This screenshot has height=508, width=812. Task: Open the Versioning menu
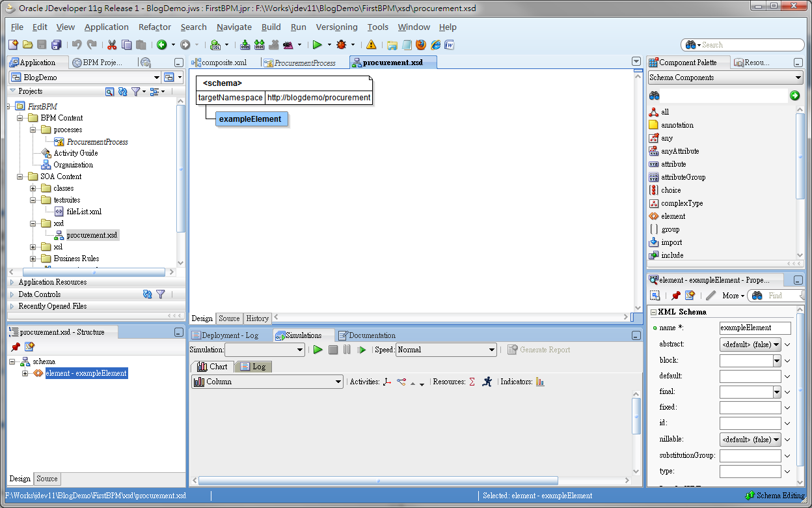(336, 27)
